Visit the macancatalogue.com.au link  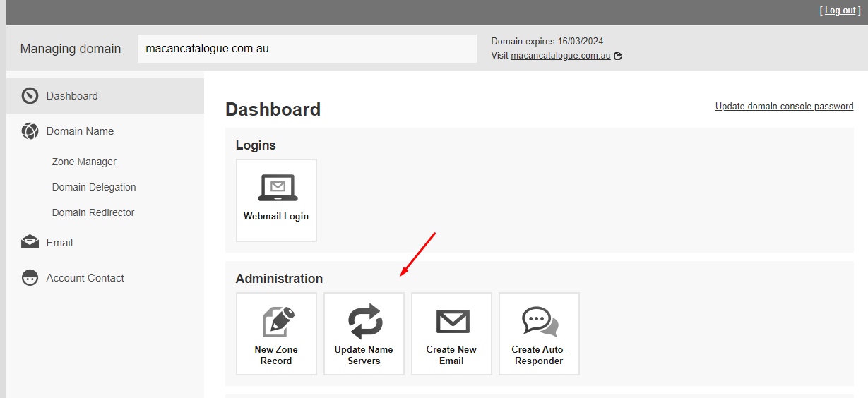tap(560, 56)
